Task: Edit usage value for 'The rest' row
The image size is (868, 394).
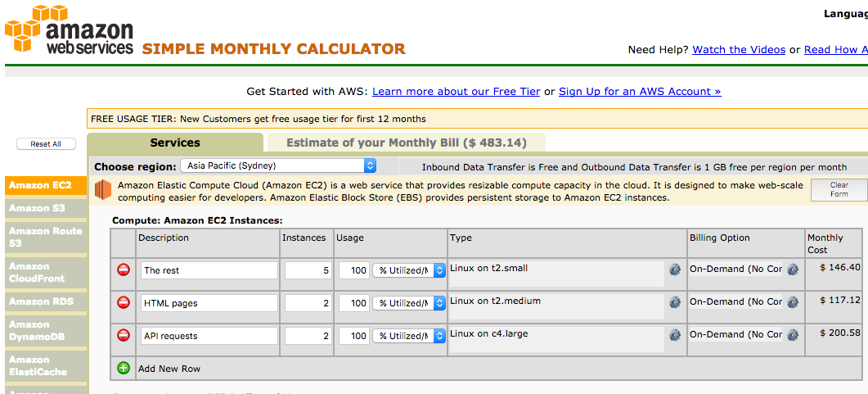Action: pos(353,270)
